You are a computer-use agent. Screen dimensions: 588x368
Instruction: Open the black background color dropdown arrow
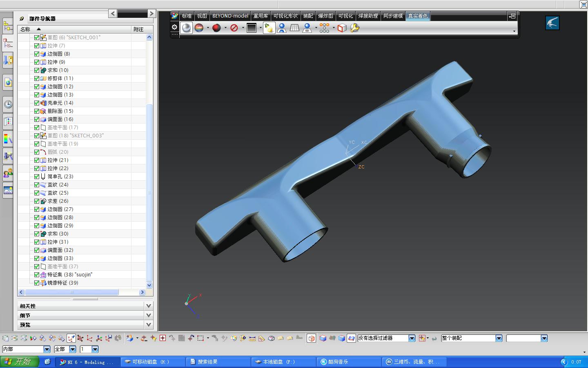(x=261, y=28)
